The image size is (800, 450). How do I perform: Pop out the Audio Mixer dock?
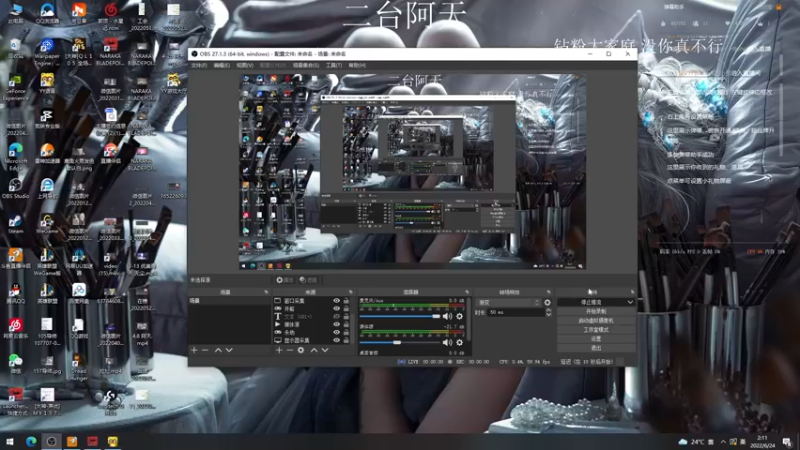(x=467, y=292)
